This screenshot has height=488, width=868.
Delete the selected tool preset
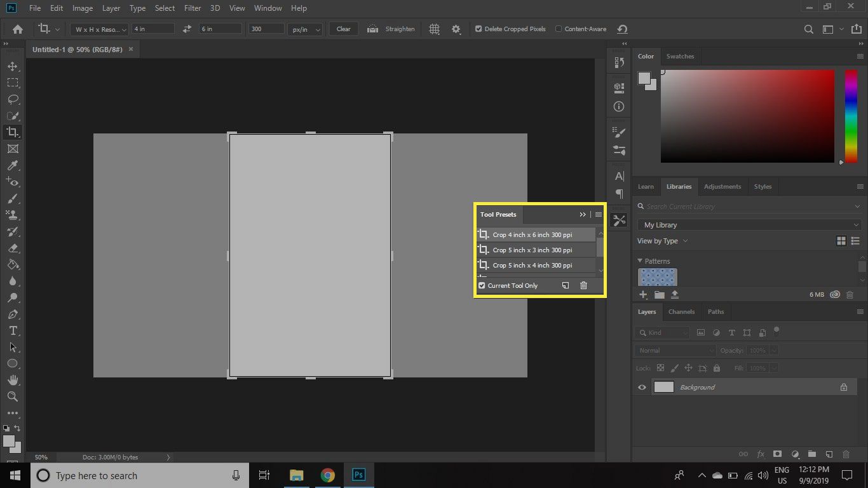(583, 285)
